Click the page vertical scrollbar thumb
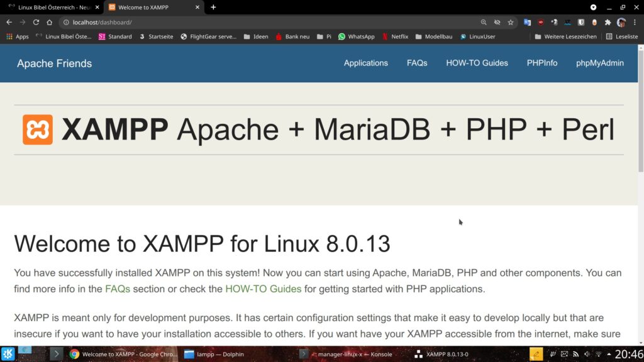Image resolution: width=644 pixels, height=362 pixels. [x=641, y=111]
